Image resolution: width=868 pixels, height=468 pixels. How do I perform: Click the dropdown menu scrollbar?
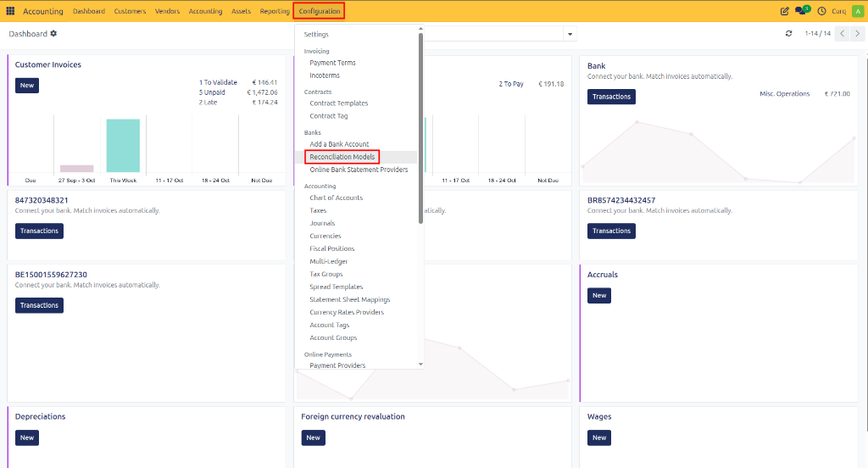pyautogui.click(x=420, y=128)
